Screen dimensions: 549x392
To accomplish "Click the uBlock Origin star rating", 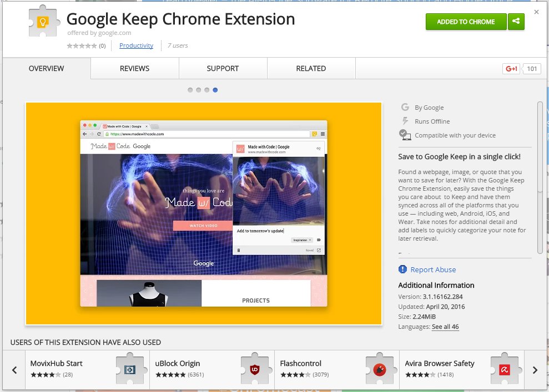I will (x=170, y=375).
